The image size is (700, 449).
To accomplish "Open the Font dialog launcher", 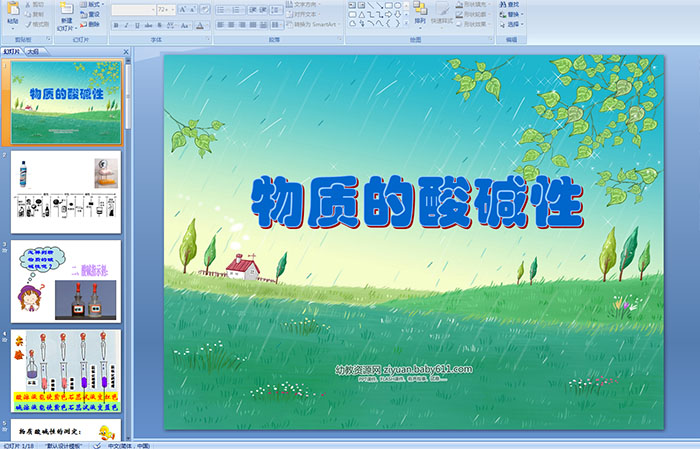I will click(208, 39).
